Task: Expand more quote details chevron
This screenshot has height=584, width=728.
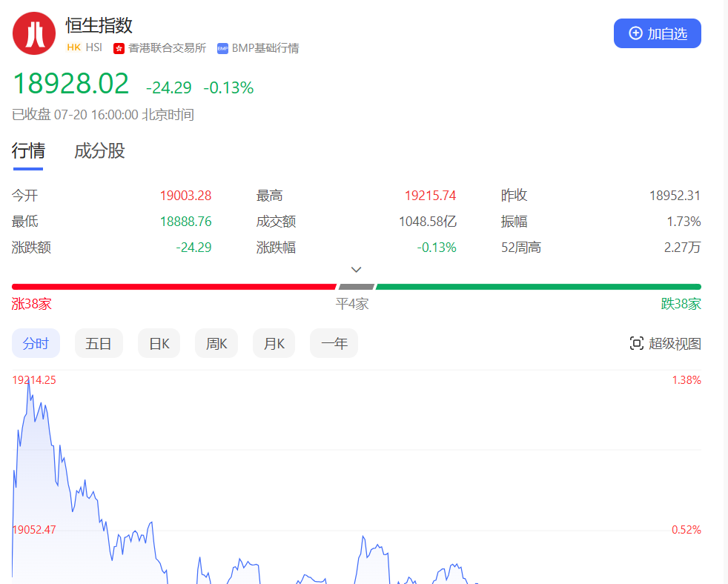Action: click(356, 270)
